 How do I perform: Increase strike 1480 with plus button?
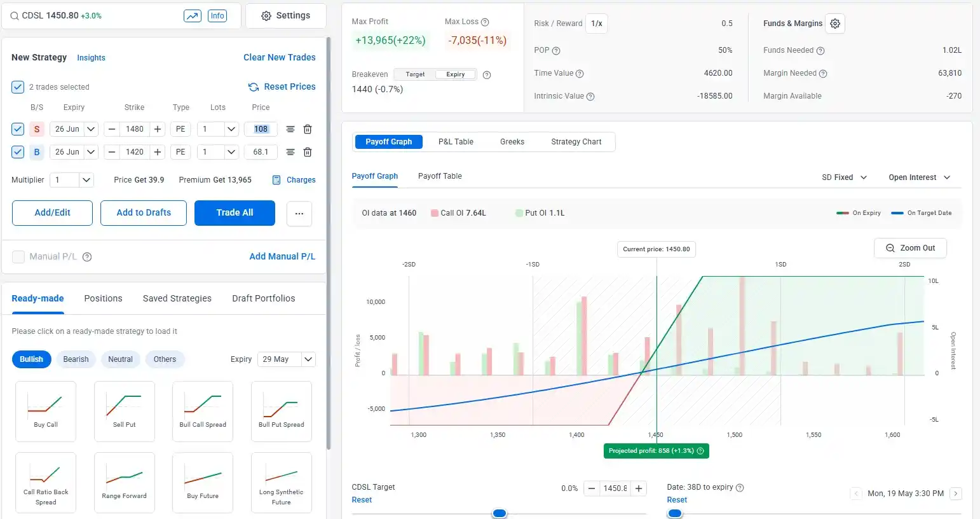coord(158,129)
